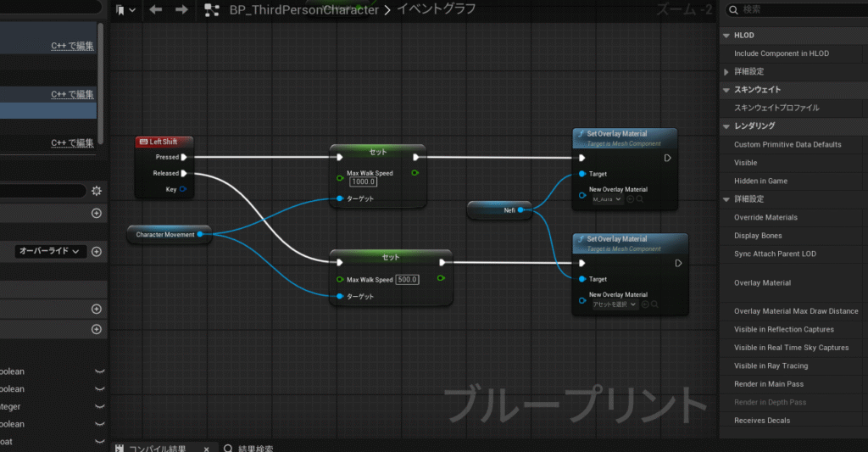The height and width of the screenshot is (452, 868).
Task: Click ターゲット pin on the lower セット node
Action: pyautogui.click(x=340, y=296)
